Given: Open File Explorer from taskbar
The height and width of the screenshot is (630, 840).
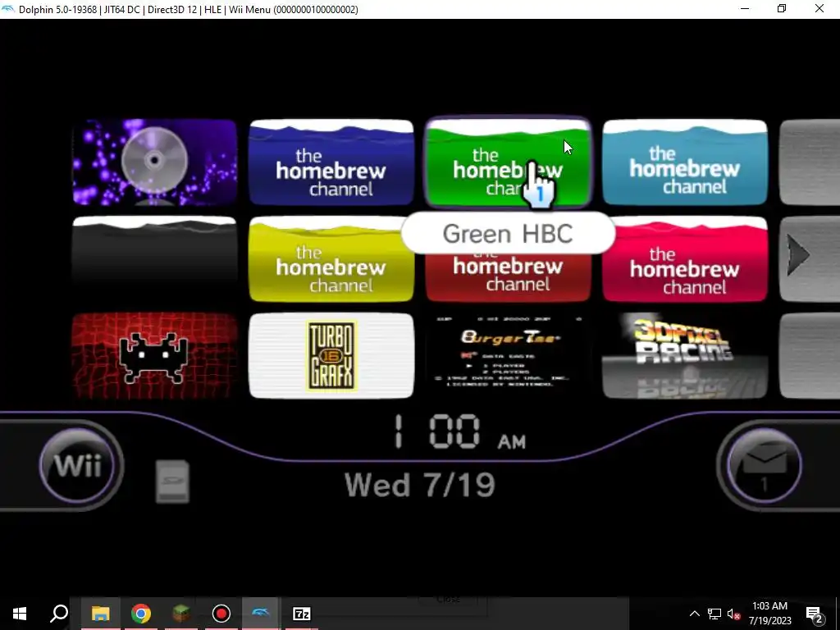Looking at the screenshot, I should (x=101, y=614).
